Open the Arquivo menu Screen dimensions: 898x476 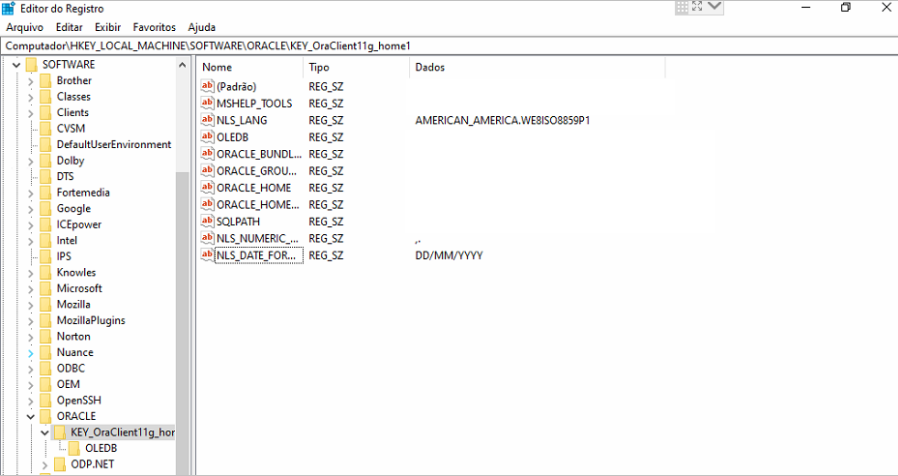pos(25,27)
